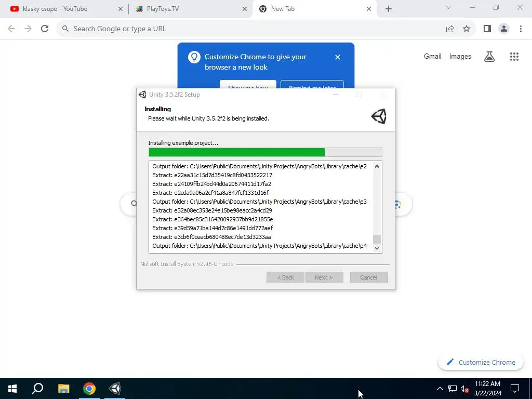Image resolution: width=532 pixels, height=399 pixels.
Task: Click the Unity logo in setup header
Action: pyautogui.click(x=379, y=116)
